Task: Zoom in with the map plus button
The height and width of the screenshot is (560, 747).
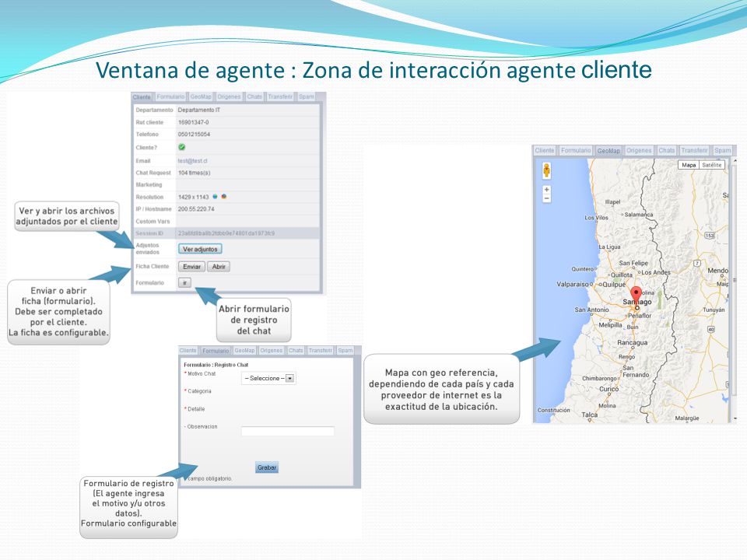Action: coord(546,190)
